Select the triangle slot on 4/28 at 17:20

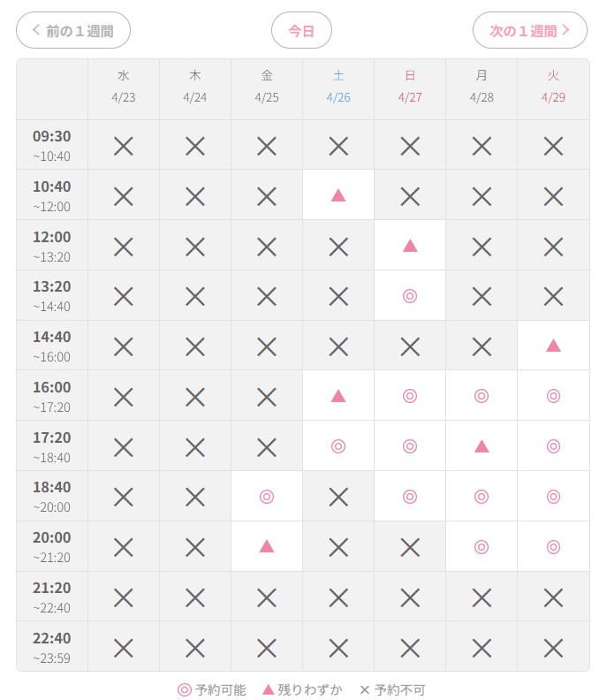482,446
